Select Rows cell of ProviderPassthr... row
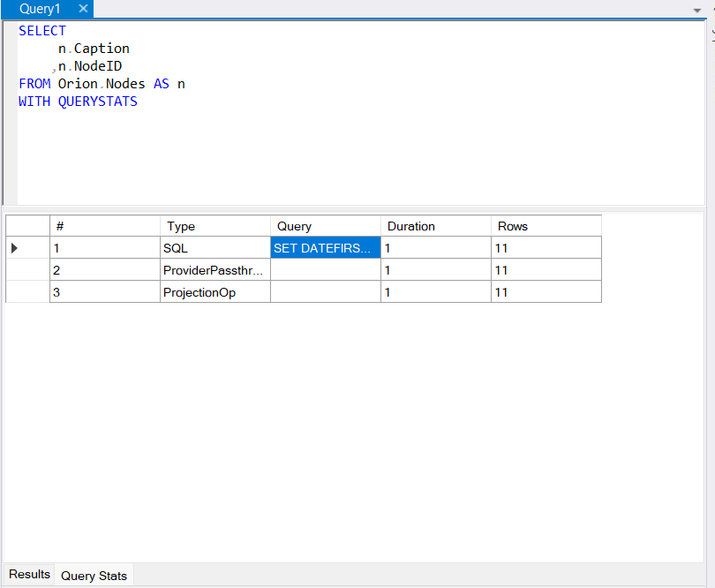The image size is (715, 588). pos(546,269)
